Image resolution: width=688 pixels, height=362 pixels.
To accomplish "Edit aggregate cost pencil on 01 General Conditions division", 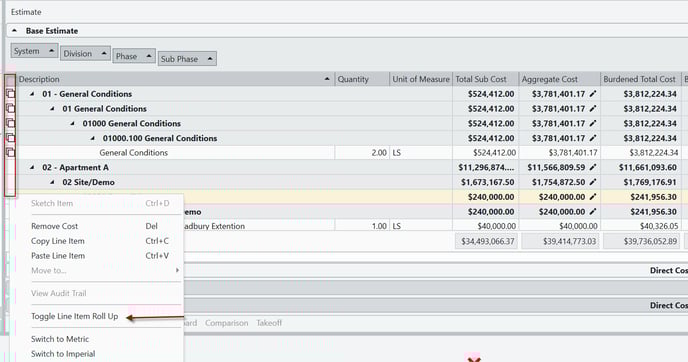I will [593, 108].
